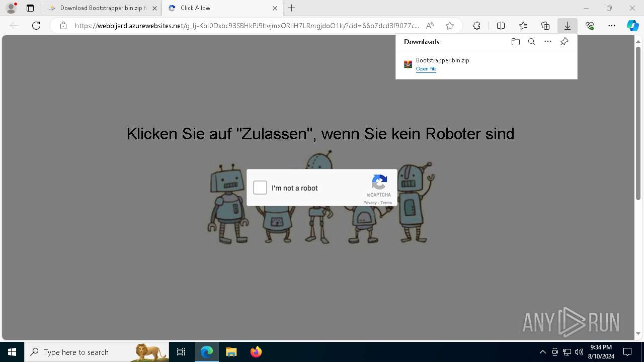Open the volume tray icon

tap(579, 352)
